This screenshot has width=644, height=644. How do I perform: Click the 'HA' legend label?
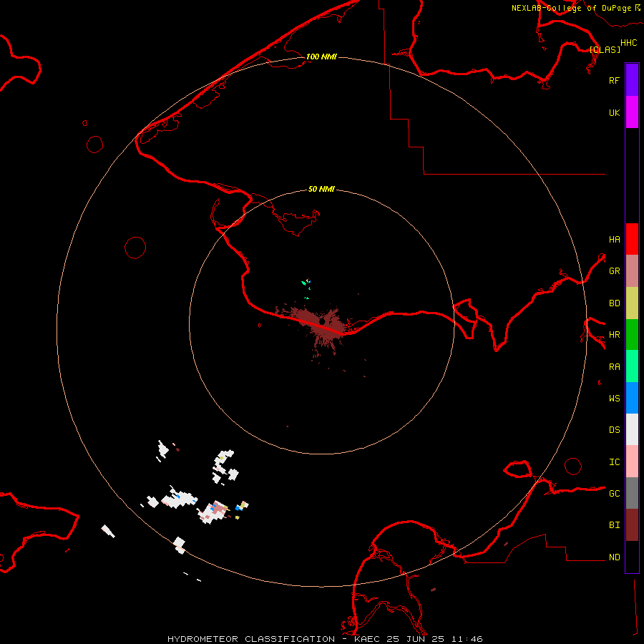615,239
